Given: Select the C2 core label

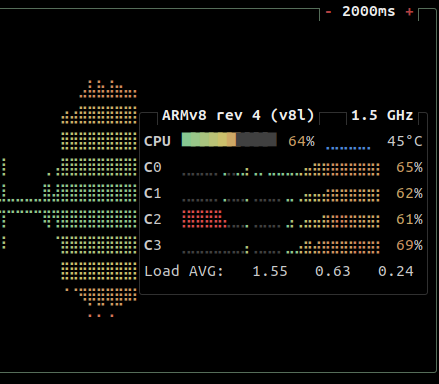Looking at the screenshot, I should pos(153,219).
